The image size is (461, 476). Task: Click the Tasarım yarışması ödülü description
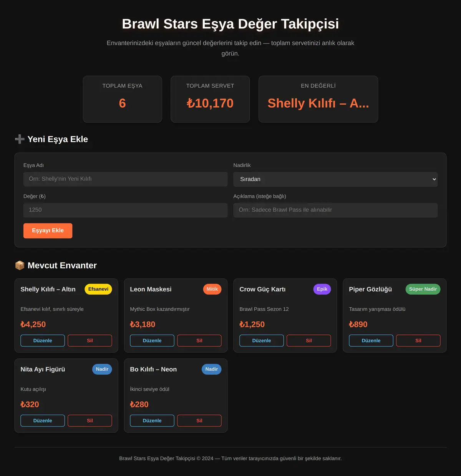(x=377, y=309)
